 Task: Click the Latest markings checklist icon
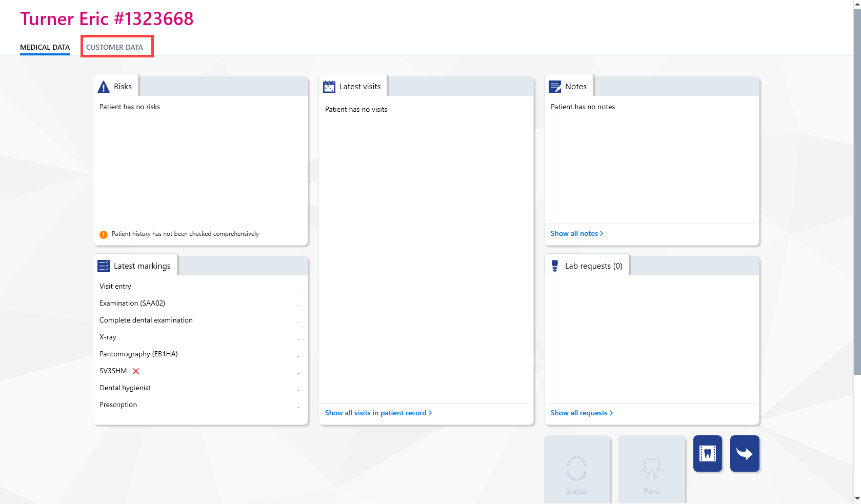(104, 266)
